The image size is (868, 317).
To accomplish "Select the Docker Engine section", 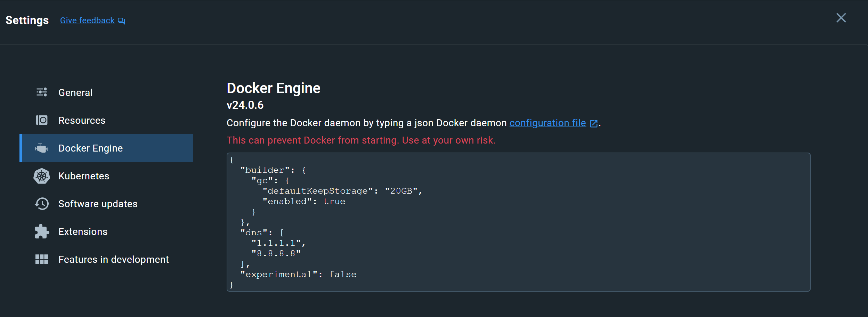I will click(x=106, y=148).
